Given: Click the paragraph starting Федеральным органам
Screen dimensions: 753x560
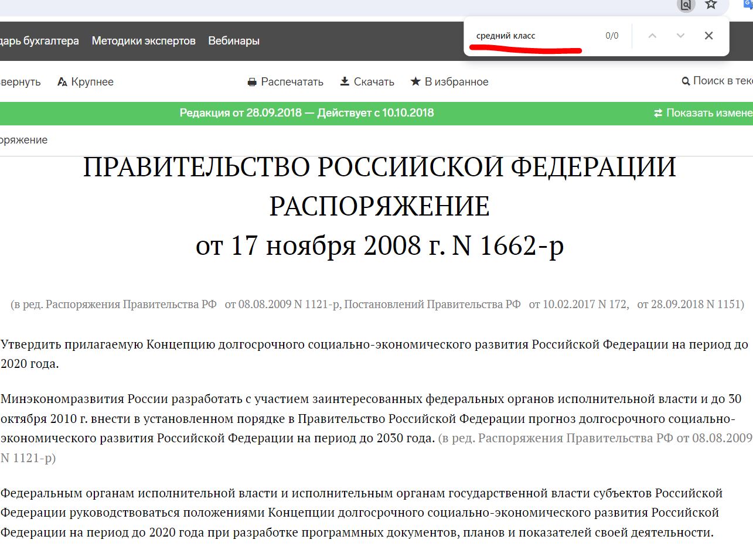Looking at the screenshot, I should (362, 513).
